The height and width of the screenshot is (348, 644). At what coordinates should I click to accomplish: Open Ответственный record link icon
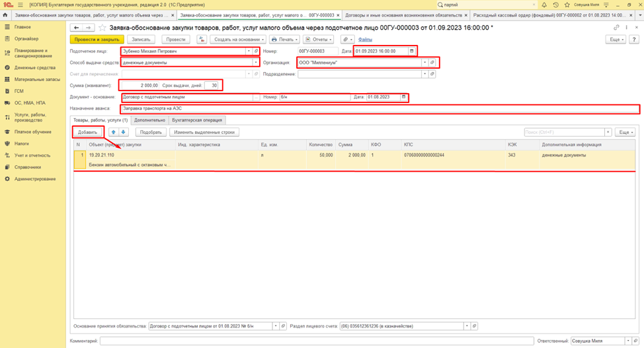pos(635,341)
